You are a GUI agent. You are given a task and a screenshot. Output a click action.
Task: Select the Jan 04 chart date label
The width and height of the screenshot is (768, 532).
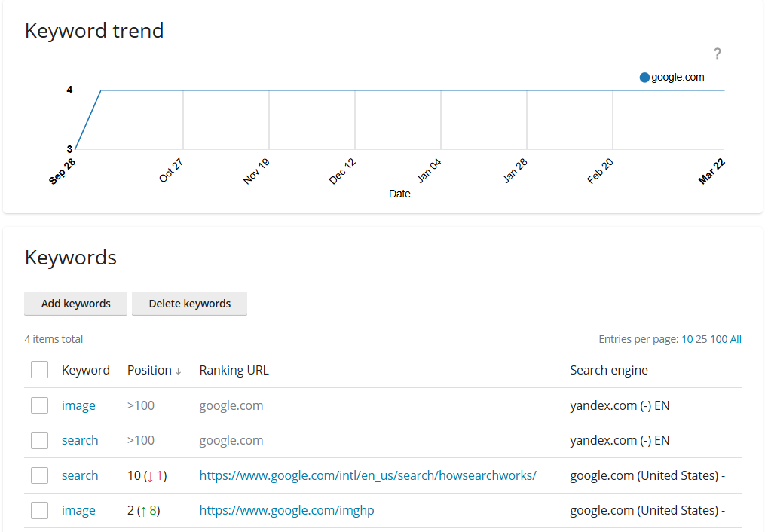[x=429, y=170]
